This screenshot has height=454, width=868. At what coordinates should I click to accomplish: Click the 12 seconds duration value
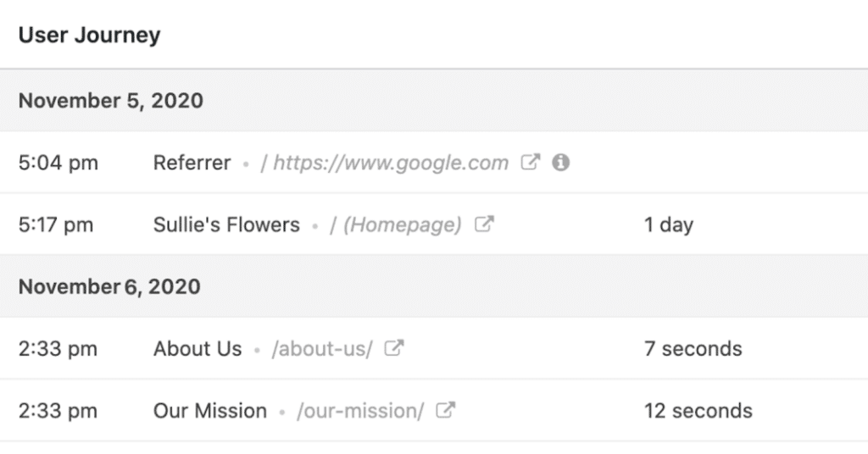pos(698,411)
